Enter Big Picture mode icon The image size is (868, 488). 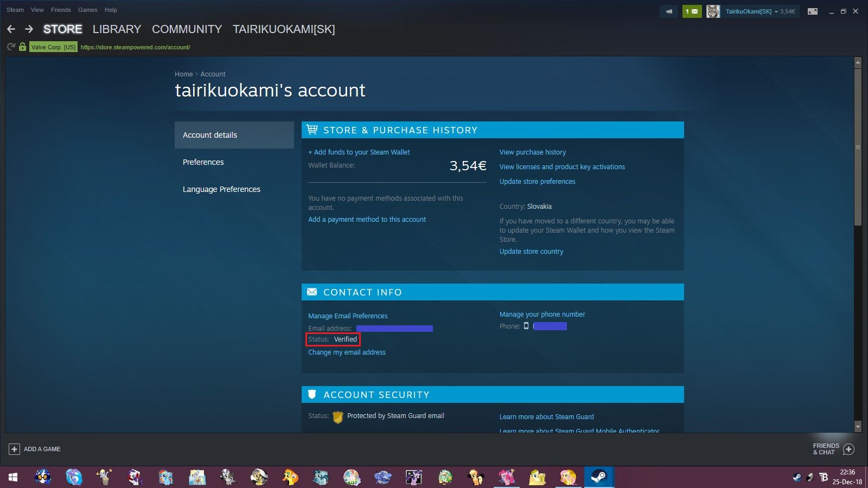(813, 11)
